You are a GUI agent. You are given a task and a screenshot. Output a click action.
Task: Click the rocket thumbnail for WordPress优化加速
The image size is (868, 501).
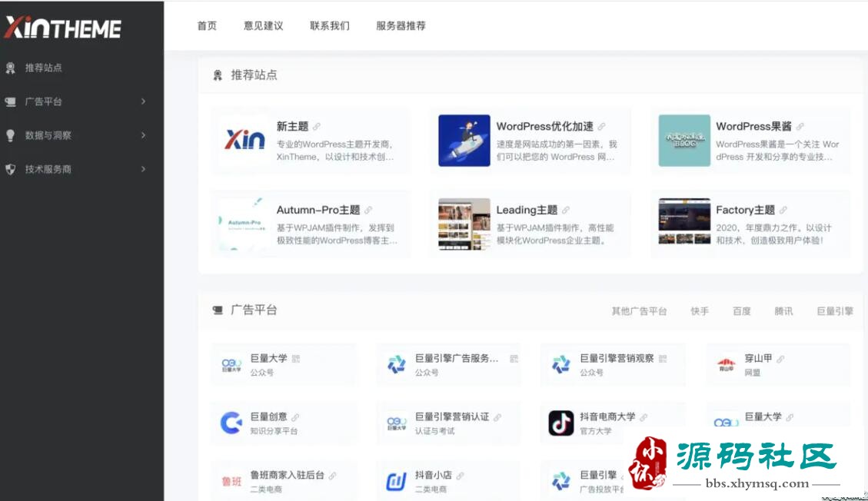coord(464,141)
